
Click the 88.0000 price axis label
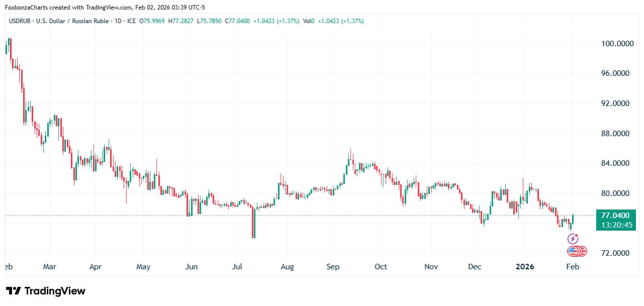[x=617, y=134]
